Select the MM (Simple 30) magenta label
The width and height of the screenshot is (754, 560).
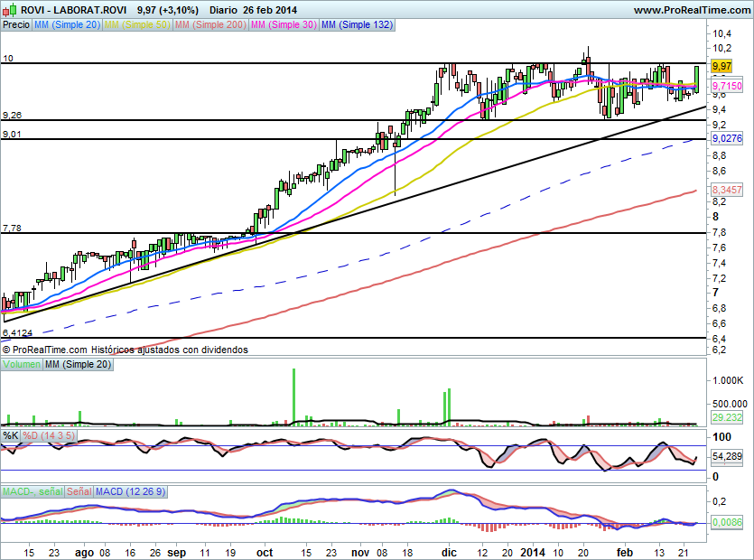[284, 25]
